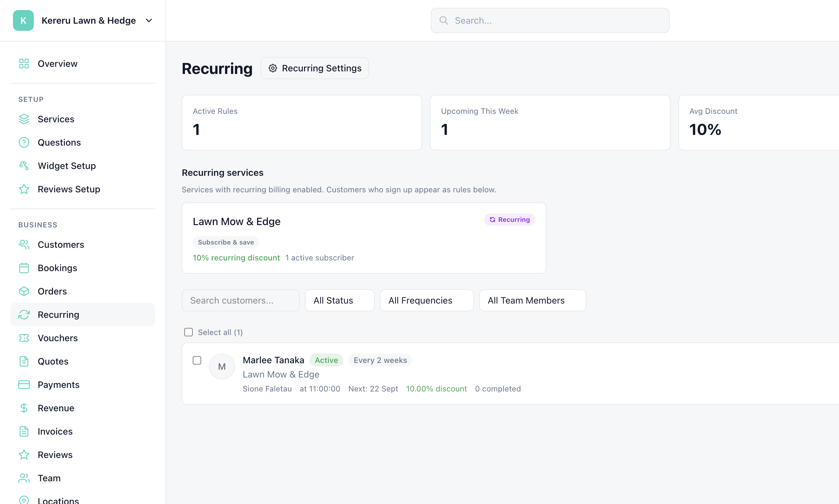This screenshot has height=504, width=839.
Task: Open the Revenue page label
Action: click(56, 408)
